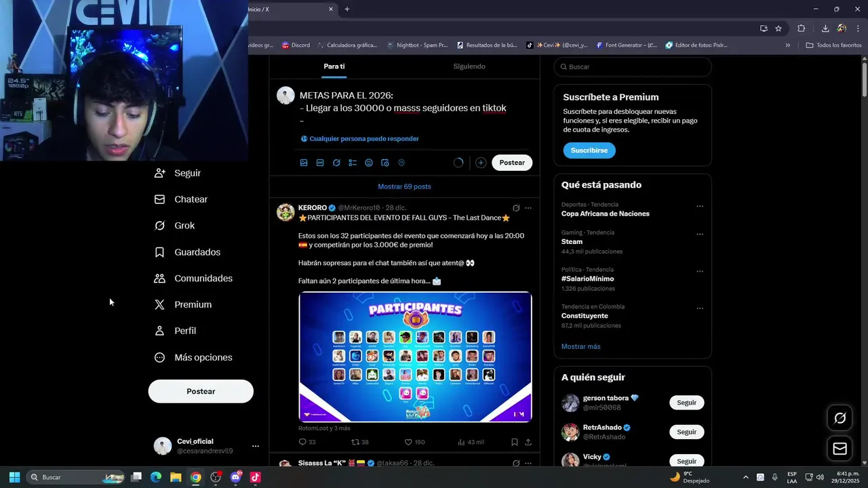Open options for Copa Africana trend

[x=700, y=207]
